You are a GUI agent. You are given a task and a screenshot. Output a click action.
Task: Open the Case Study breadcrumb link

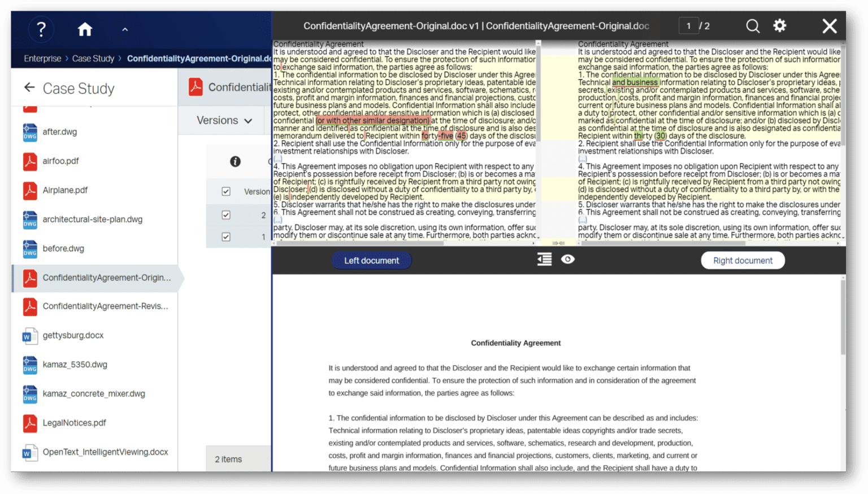click(x=93, y=59)
